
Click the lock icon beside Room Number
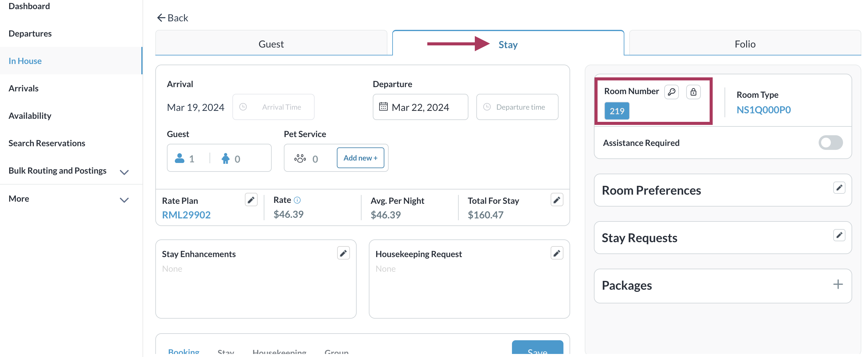(x=693, y=92)
